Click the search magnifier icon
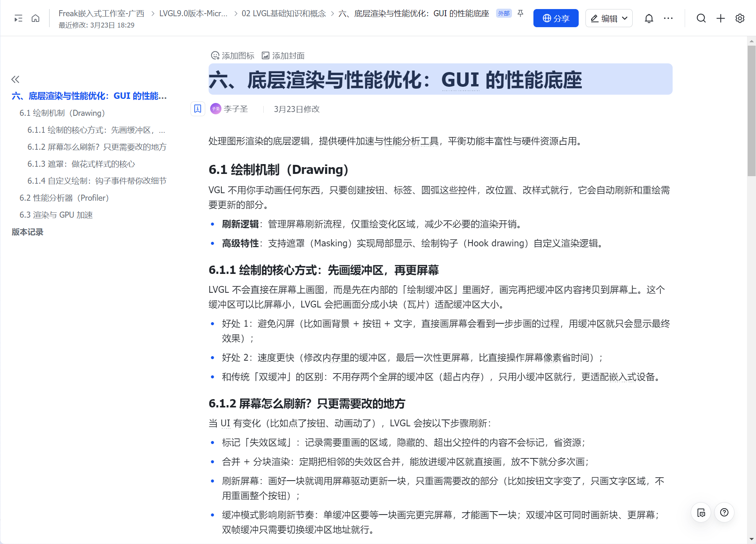Image resolution: width=756 pixels, height=544 pixels. pyautogui.click(x=701, y=18)
